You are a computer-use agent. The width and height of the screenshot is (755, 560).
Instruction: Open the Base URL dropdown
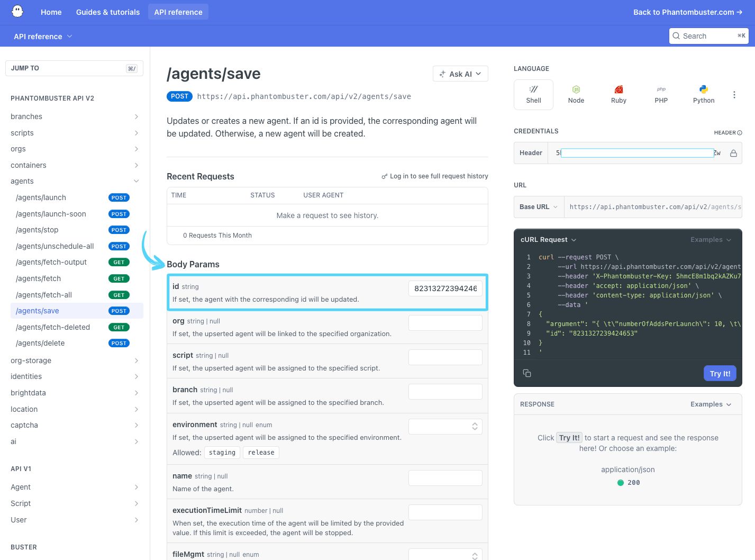(539, 207)
